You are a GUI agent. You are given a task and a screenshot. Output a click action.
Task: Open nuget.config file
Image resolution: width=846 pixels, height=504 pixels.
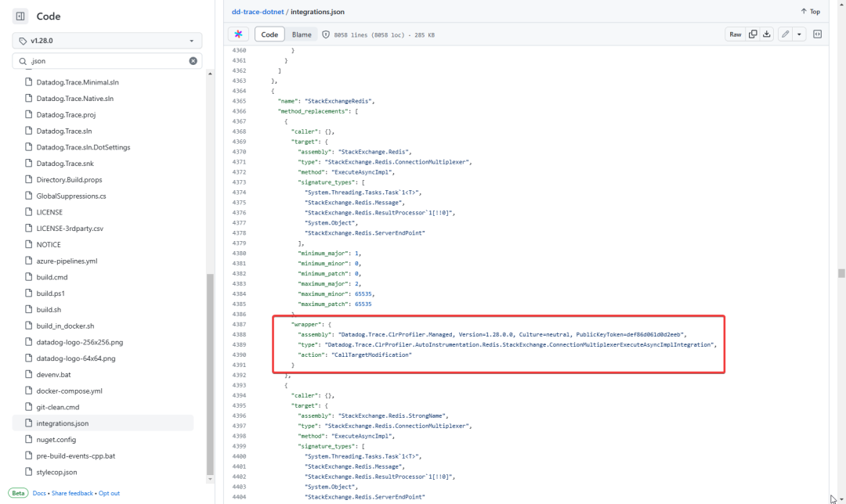pyautogui.click(x=56, y=439)
